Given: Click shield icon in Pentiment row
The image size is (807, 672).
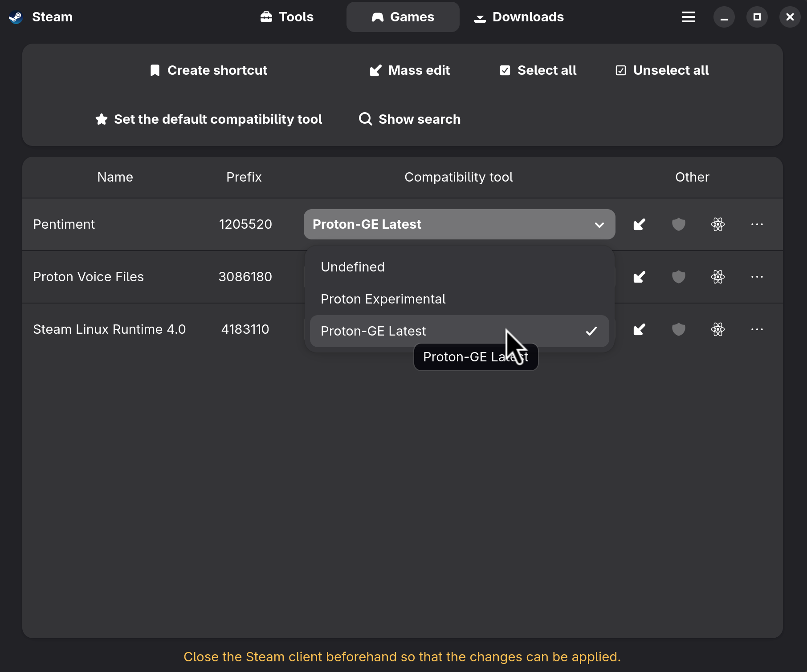Looking at the screenshot, I should (679, 224).
